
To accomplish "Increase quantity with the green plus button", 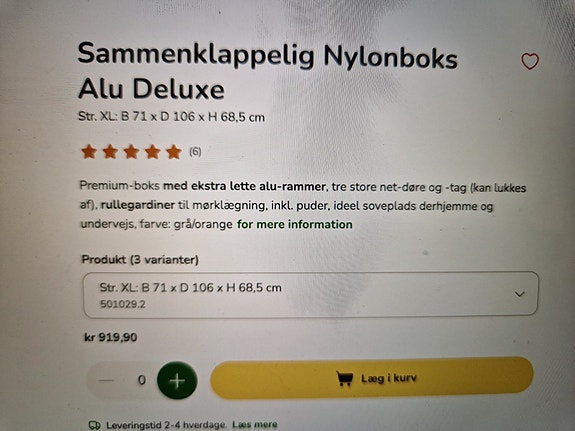I will (177, 380).
